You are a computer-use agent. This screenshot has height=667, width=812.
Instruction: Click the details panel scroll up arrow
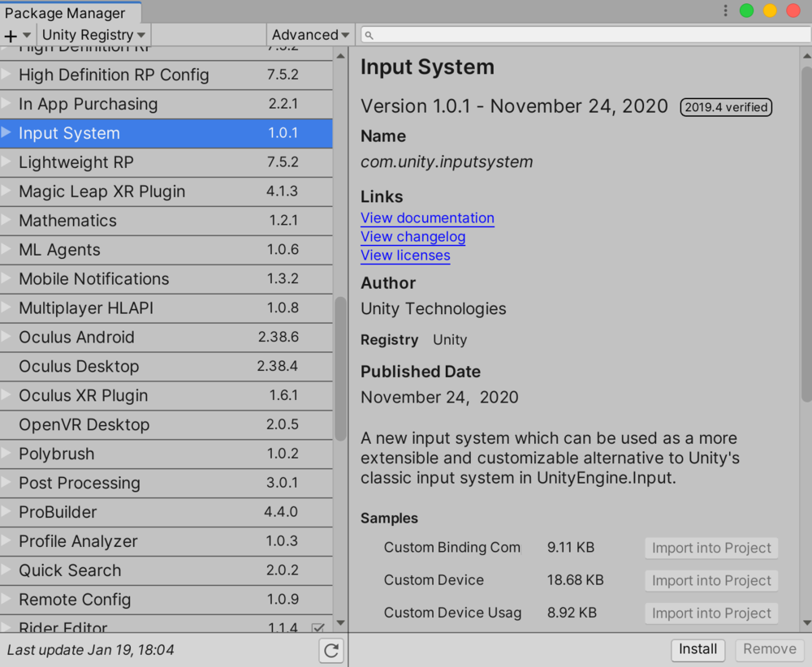point(806,56)
